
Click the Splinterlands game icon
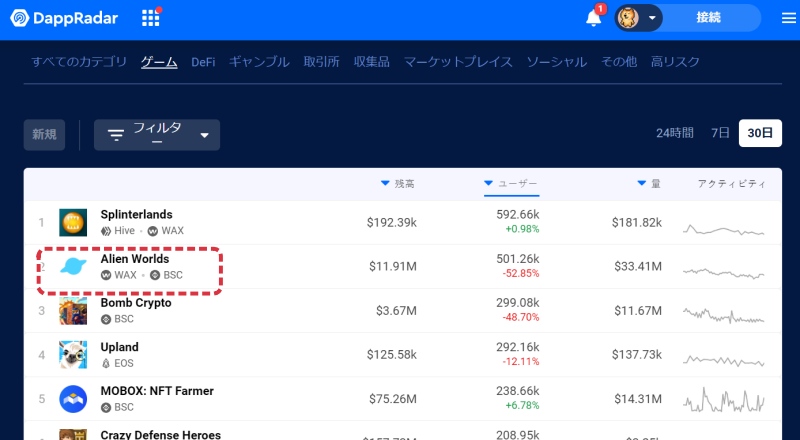pos(73,223)
